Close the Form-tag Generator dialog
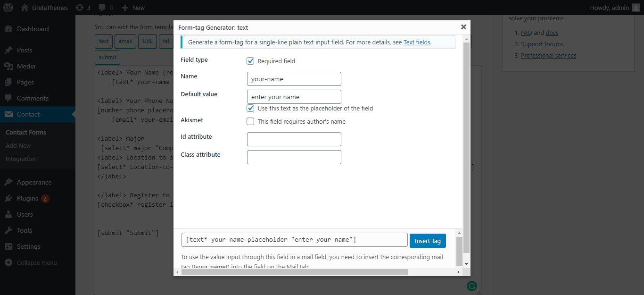The image size is (644, 295). [x=463, y=27]
